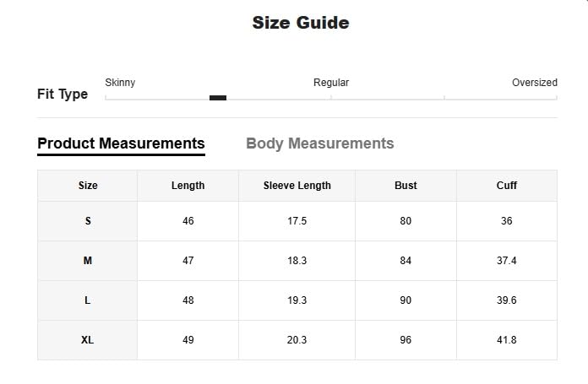Select the size S row label
Viewport: 588px width, 384px height.
[88, 221]
